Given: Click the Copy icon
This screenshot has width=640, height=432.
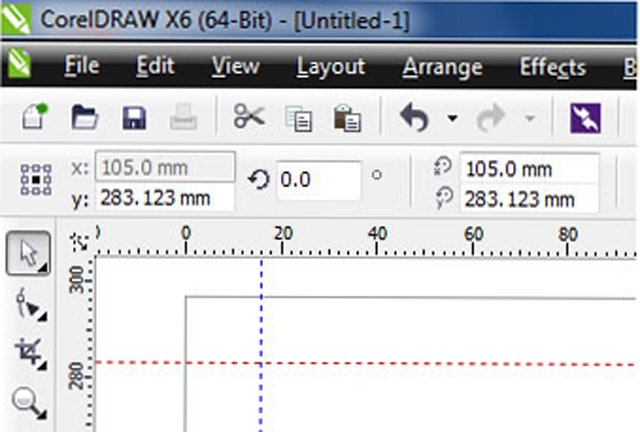Looking at the screenshot, I should coord(298,119).
